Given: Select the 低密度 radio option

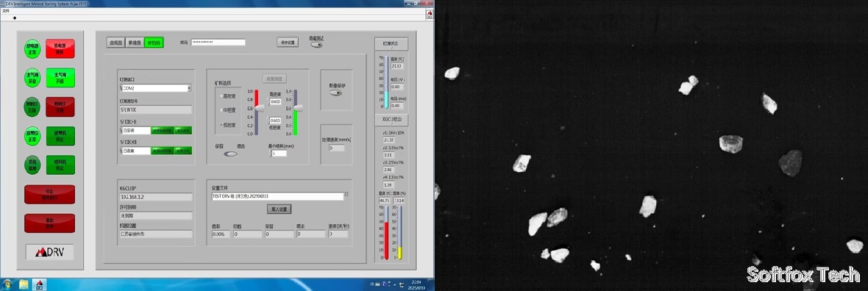Looking at the screenshot, I should (x=228, y=125).
